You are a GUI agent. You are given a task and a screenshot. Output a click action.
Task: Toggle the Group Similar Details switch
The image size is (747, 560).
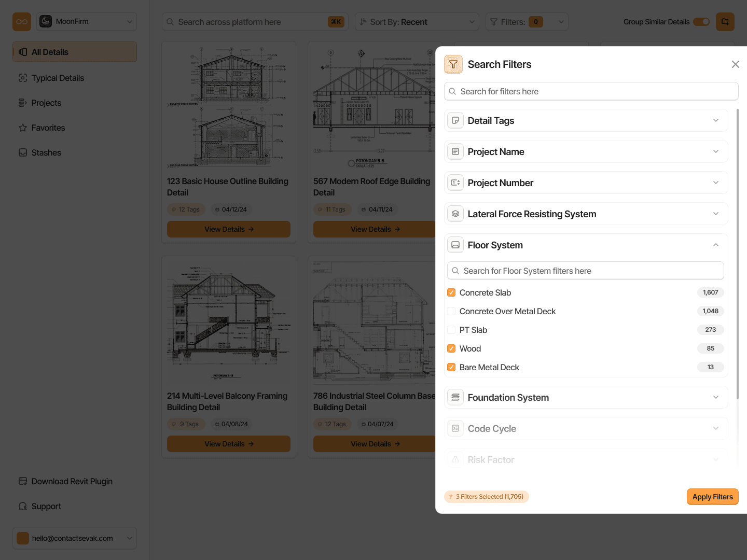701,22
